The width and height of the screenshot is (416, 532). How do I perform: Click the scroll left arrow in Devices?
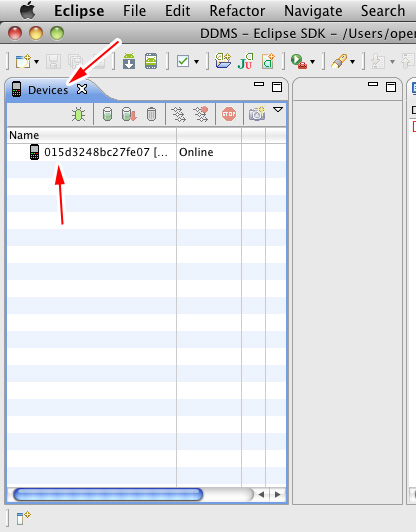point(261,495)
